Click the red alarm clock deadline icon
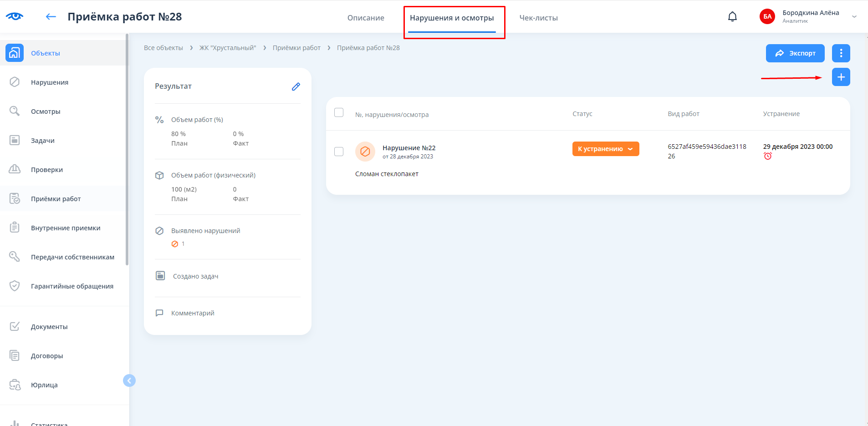This screenshot has width=868, height=426. click(x=768, y=156)
